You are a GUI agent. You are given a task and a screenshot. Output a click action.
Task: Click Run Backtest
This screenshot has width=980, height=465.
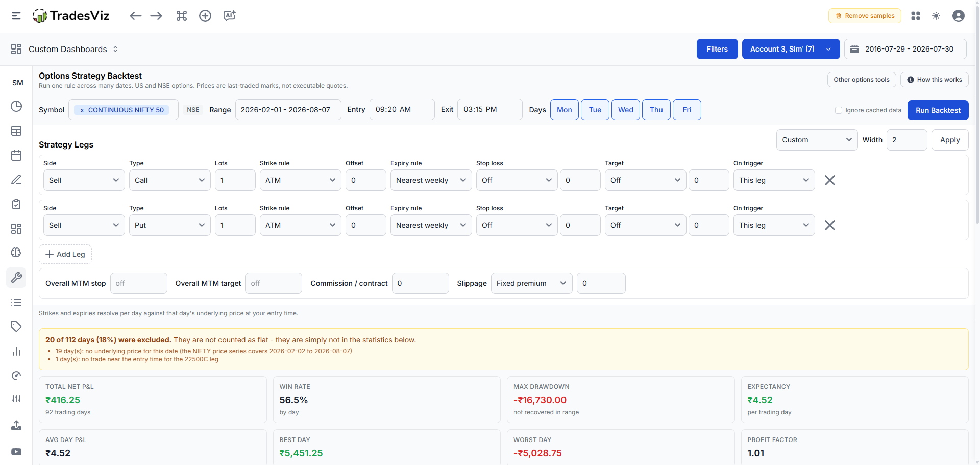coord(938,110)
